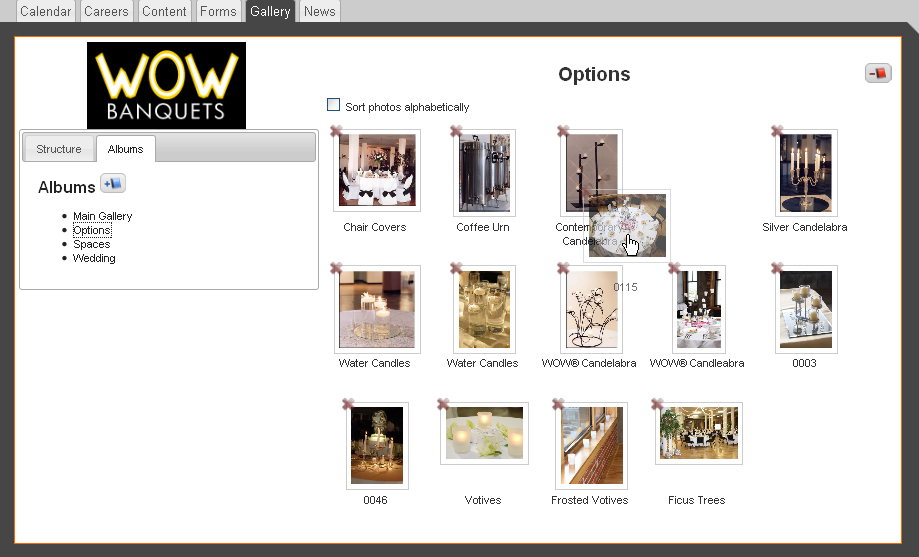
Task: Select the WOW® Candelabra sketch thumbnail
Action: click(591, 309)
